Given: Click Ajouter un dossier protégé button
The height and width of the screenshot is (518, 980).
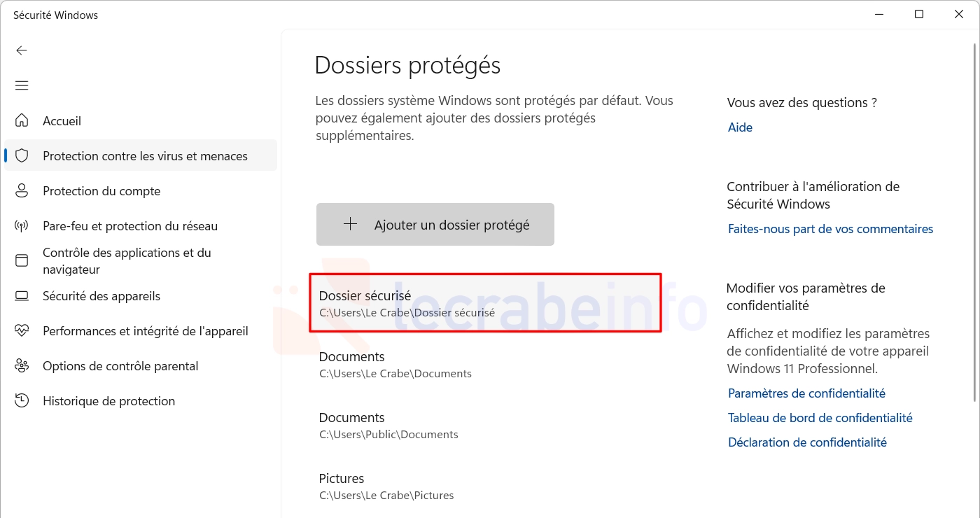Looking at the screenshot, I should point(435,225).
